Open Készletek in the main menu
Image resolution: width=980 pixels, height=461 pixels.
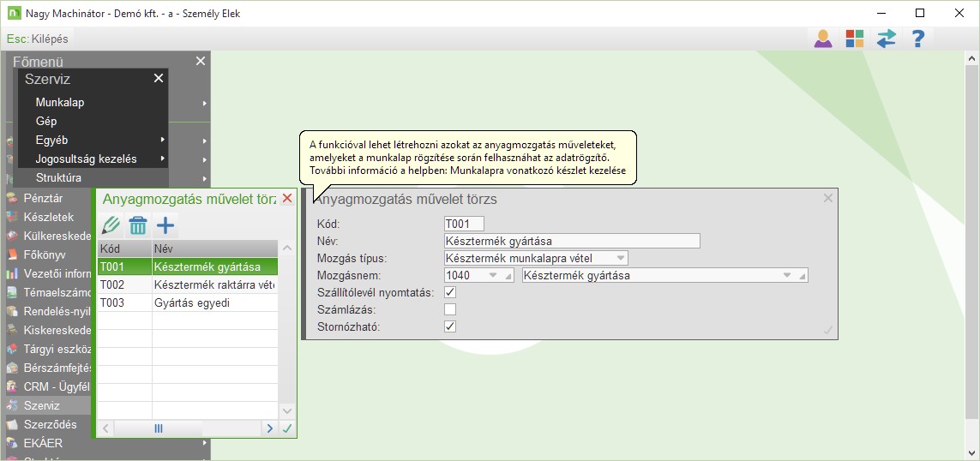[x=49, y=218]
